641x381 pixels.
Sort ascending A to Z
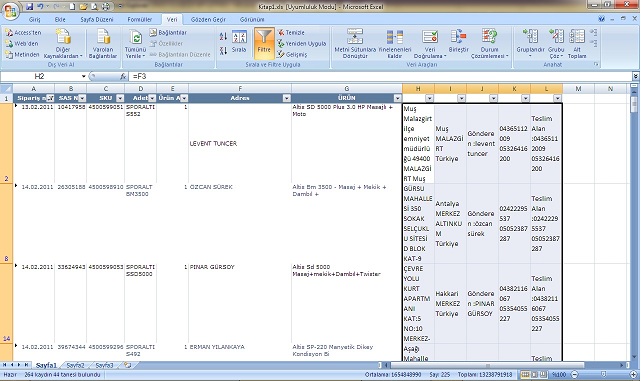coord(223,36)
